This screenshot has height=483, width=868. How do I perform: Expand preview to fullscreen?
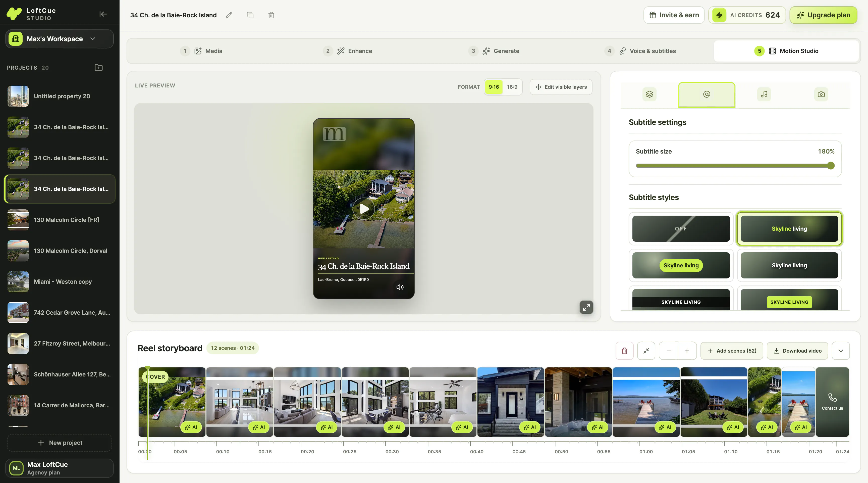point(586,307)
